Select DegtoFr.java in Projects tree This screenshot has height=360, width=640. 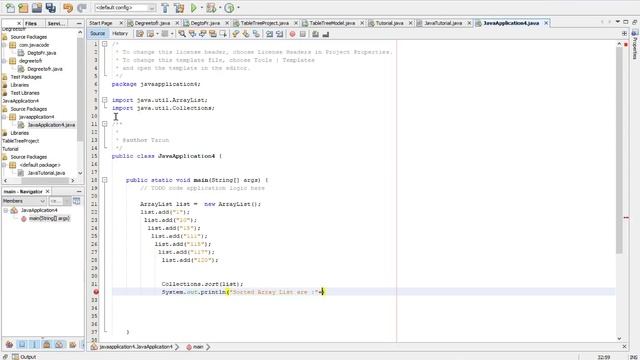(41, 53)
